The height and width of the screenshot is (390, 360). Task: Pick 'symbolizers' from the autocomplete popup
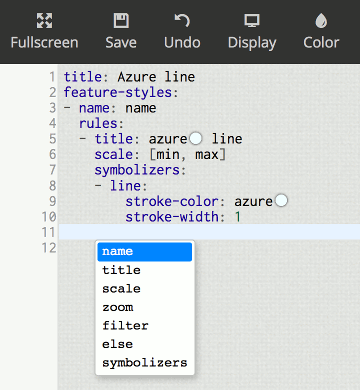click(145, 363)
